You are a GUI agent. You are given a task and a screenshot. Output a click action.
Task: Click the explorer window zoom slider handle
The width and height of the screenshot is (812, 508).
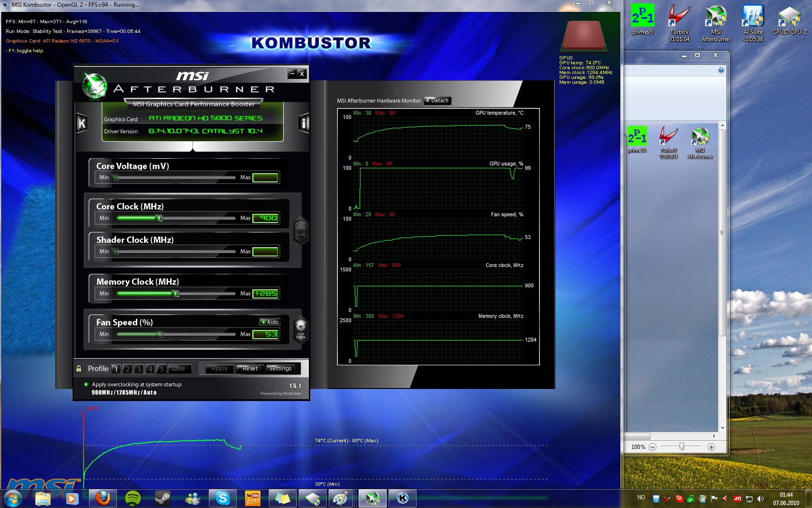[681, 447]
